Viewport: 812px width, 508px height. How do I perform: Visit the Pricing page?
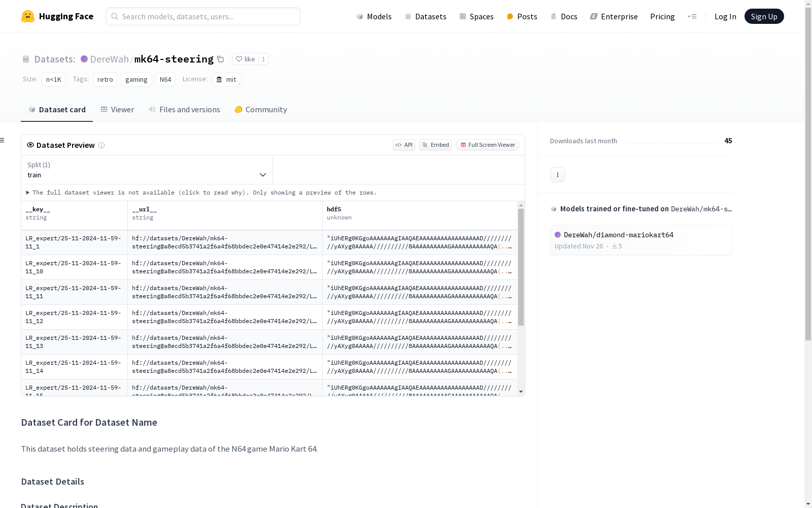[x=662, y=16]
